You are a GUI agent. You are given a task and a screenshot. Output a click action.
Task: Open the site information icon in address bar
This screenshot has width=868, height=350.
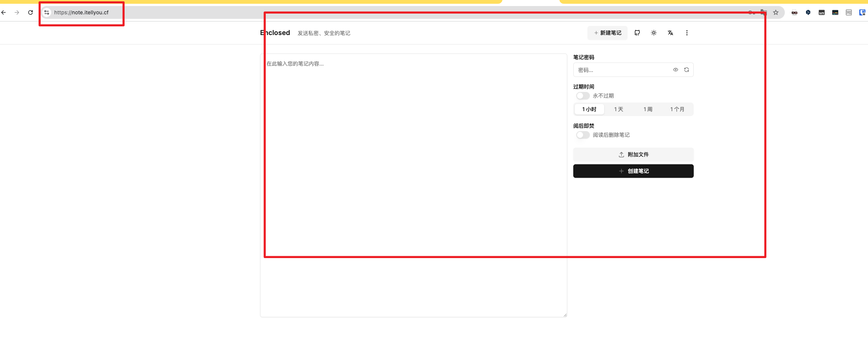[x=47, y=12]
